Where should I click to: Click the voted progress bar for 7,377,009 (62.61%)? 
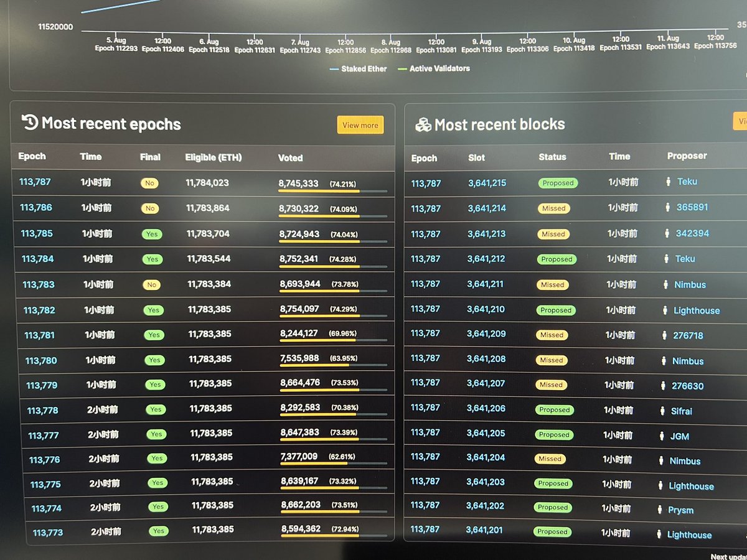[334, 464]
